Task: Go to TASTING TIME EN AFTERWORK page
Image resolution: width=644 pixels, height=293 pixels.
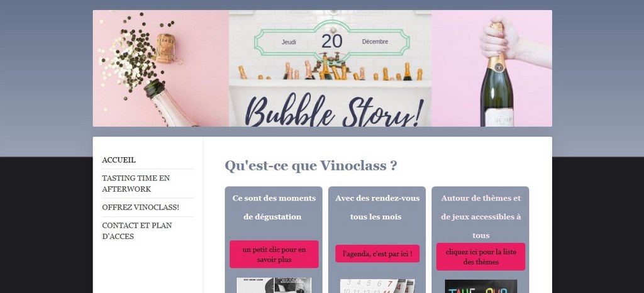Action: tap(136, 184)
